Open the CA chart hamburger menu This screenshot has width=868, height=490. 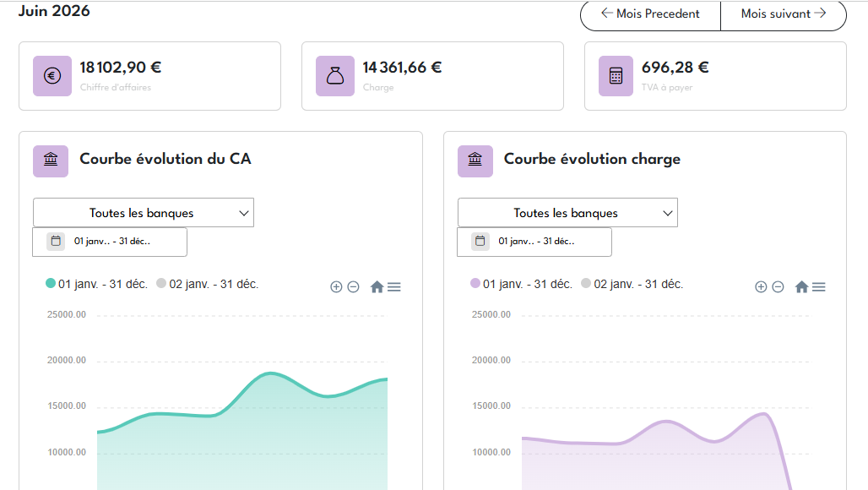(x=394, y=286)
